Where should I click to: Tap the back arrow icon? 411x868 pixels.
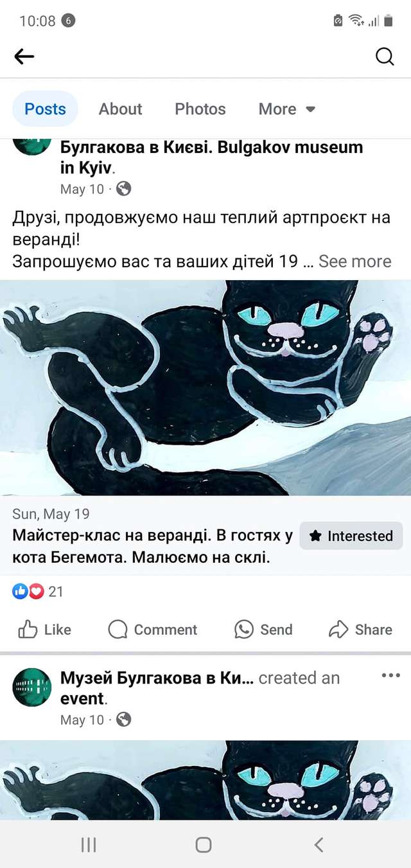(x=24, y=57)
